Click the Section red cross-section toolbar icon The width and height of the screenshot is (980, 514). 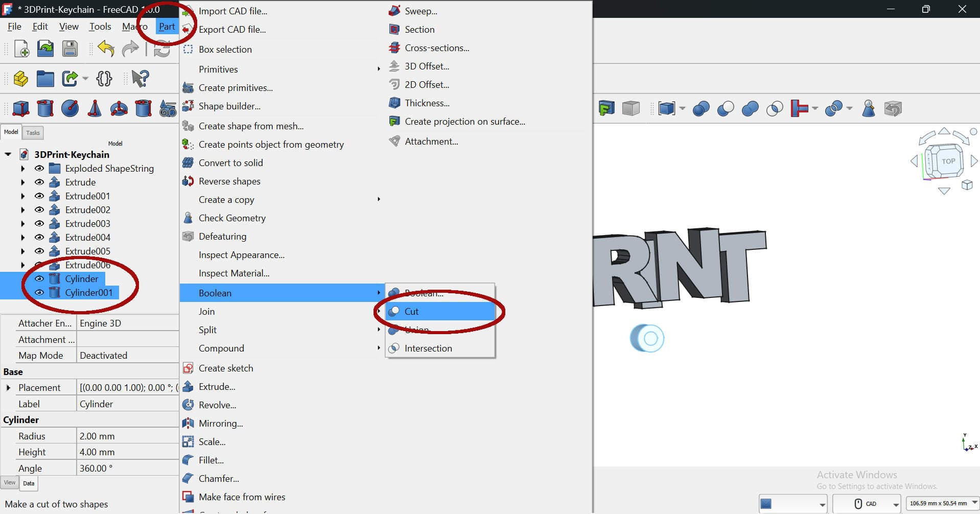799,108
